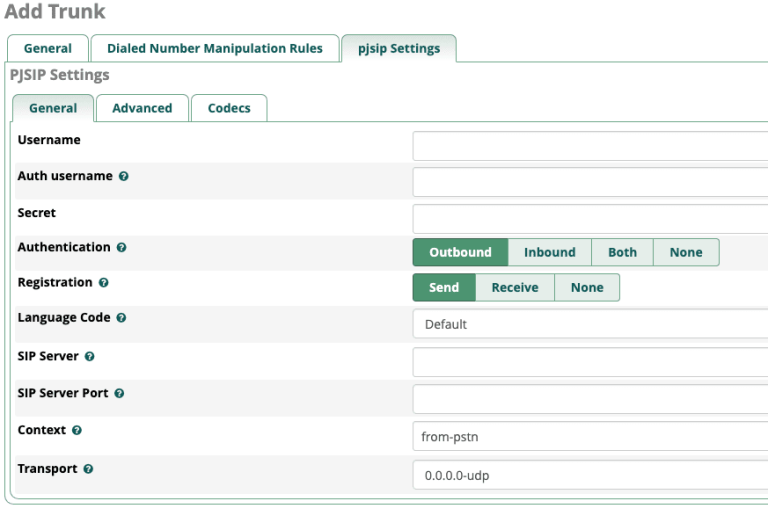Click help icon next to Auth username
The height and width of the screenshot is (523, 768).
(124, 176)
